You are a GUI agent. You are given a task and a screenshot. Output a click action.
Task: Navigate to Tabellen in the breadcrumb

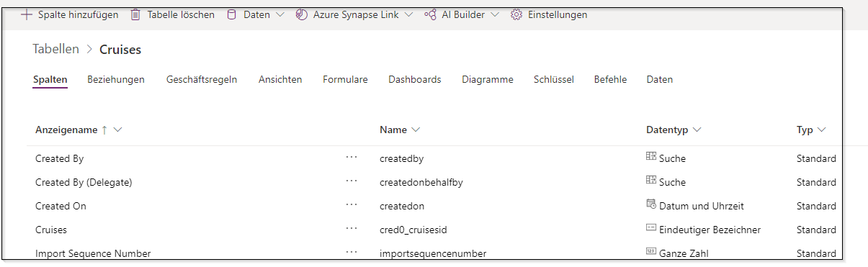[56, 49]
